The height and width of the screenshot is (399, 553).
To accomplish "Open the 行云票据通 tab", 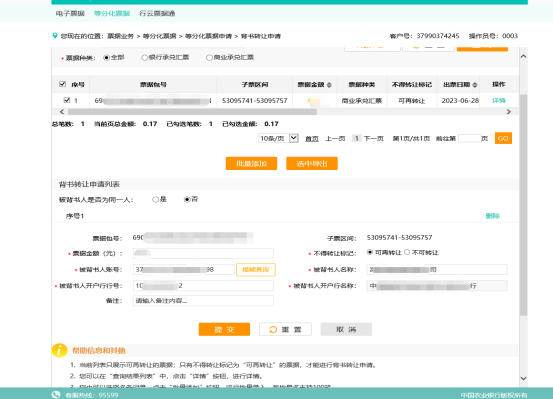I will pos(157,13).
